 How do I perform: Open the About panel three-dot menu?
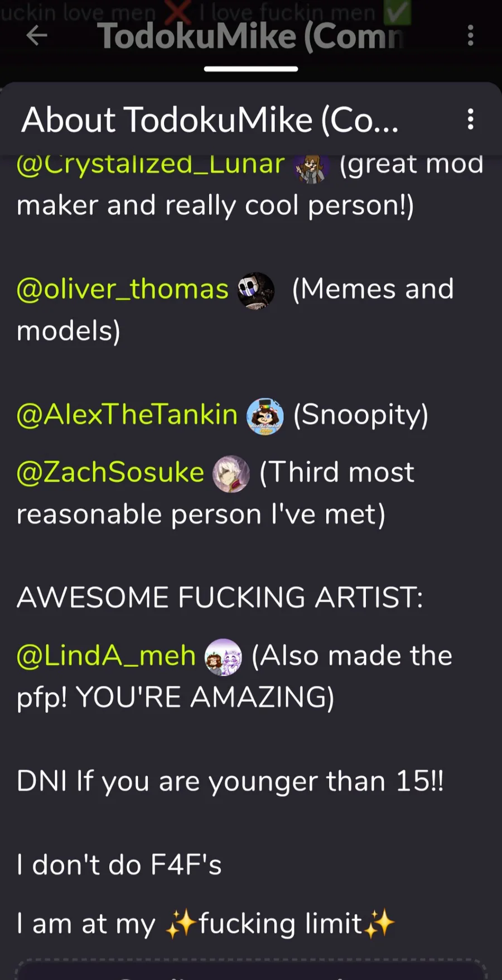[x=471, y=119]
